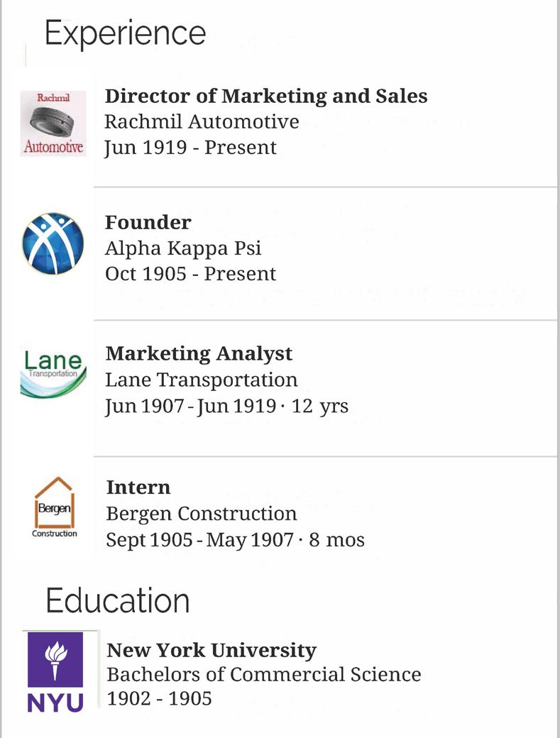Screen dimensions: 560x738
Task: Click the Lane Transportation logo
Action: click(x=53, y=373)
